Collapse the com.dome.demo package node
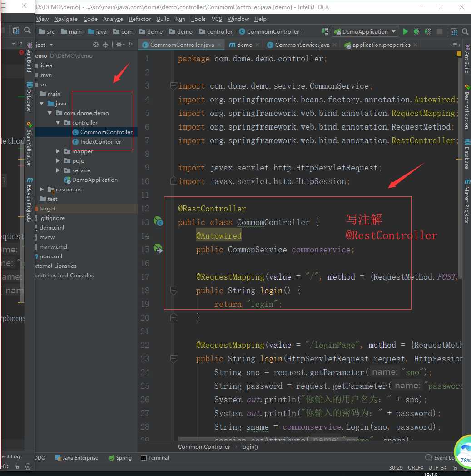This screenshot has height=476, width=471. point(50,113)
